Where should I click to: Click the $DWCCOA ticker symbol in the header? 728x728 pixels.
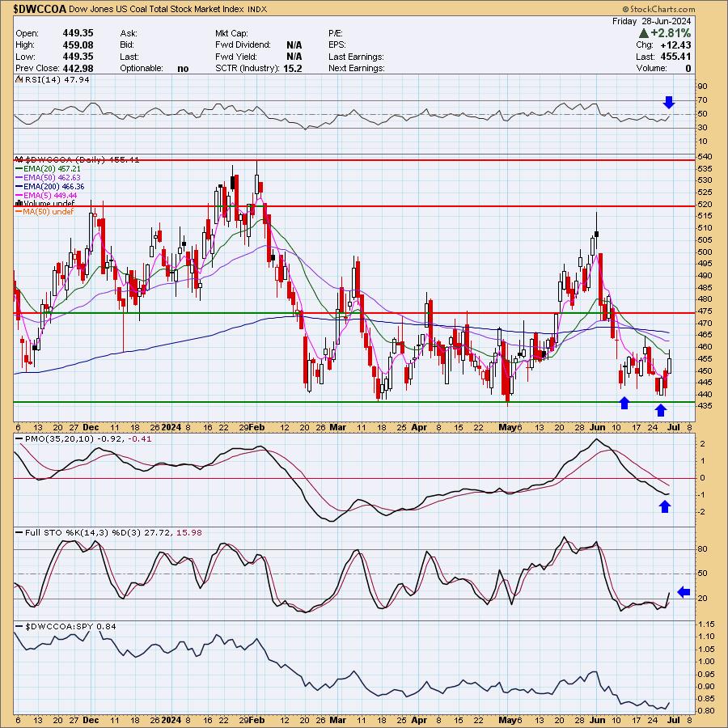[x=40, y=9]
